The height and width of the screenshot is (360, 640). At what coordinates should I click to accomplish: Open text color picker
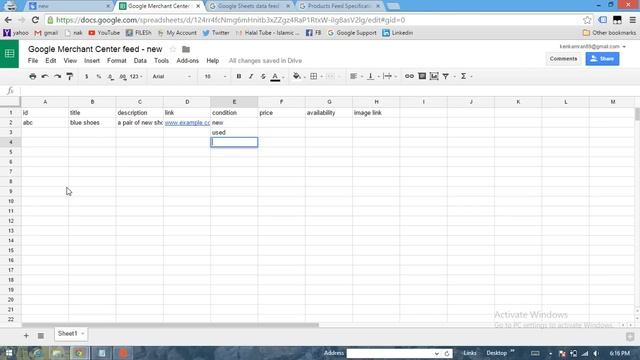(276, 76)
